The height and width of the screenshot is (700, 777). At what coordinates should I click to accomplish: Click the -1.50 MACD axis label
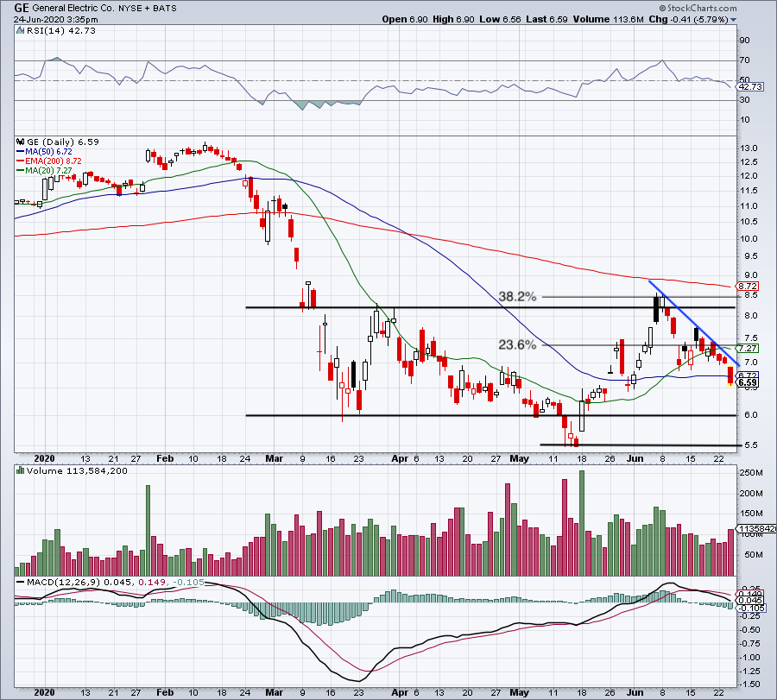click(750, 684)
